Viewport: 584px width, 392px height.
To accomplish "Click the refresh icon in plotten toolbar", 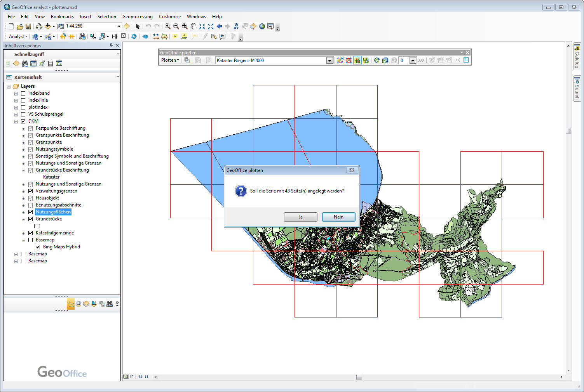I will tap(377, 60).
